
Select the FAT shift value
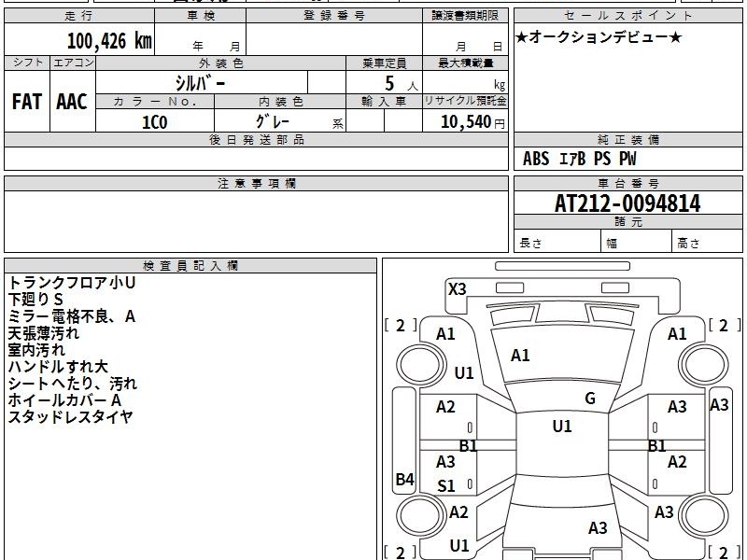click(x=27, y=102)
